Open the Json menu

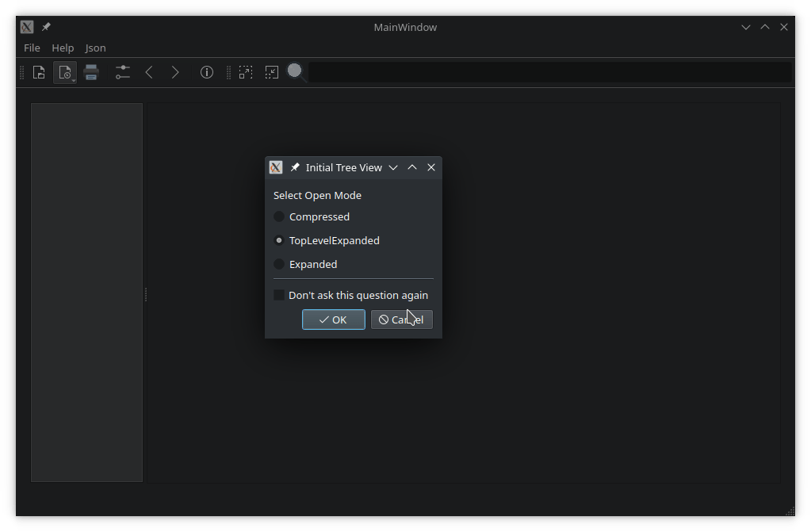click(x=94, y=48)
